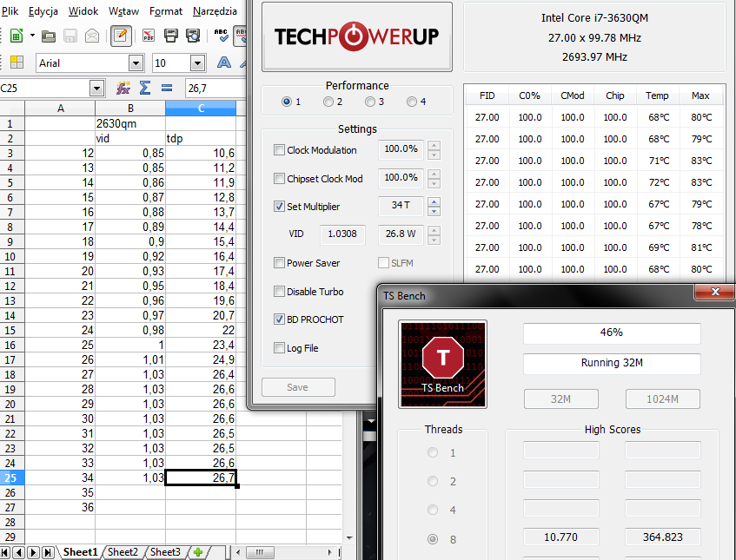The height and width of the screenshot is (560, 736).
Task: Select Performance profile 2 radio button
Action: click(x=328, y=102)
